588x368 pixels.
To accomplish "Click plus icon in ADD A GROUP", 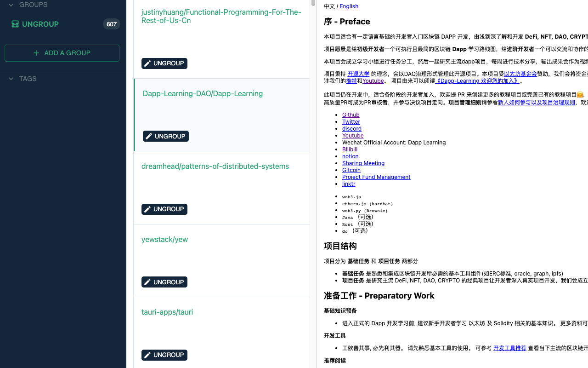I will click(x=37, y=53).
